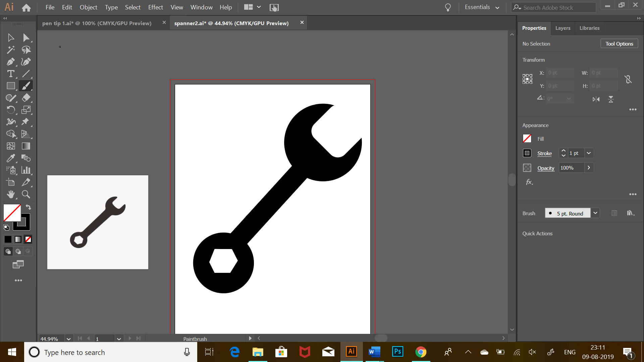Select the Zoom tool

pyautogui.click(x=26, y=194)
